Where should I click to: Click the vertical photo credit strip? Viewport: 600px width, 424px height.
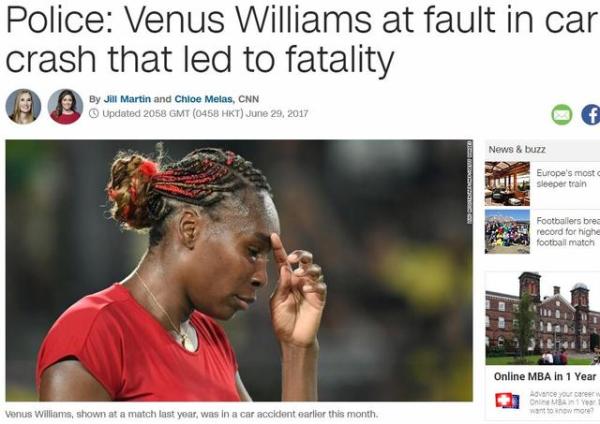[469, 182]
